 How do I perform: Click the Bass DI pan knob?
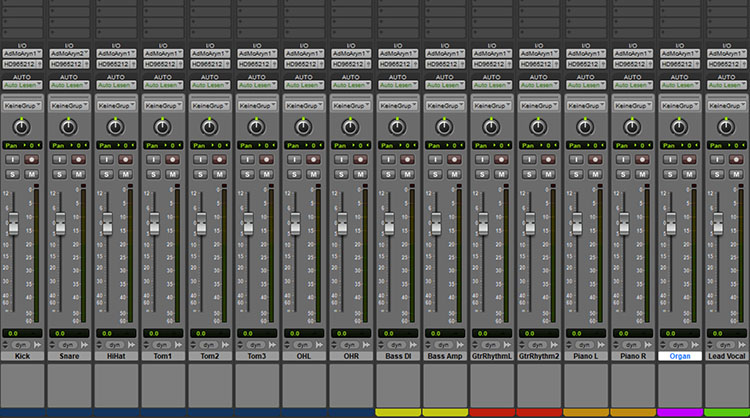tap(397, 127)
